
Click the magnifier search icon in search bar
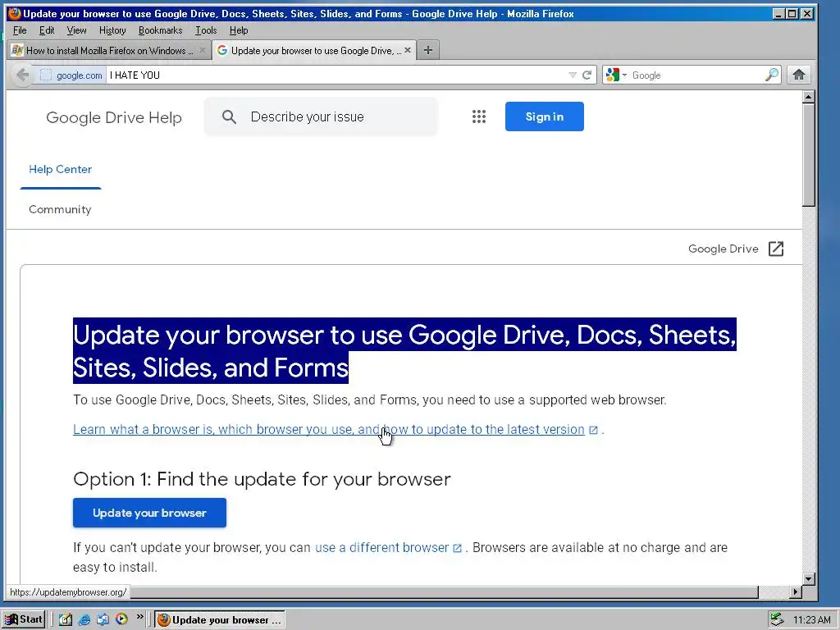(771, 75)
